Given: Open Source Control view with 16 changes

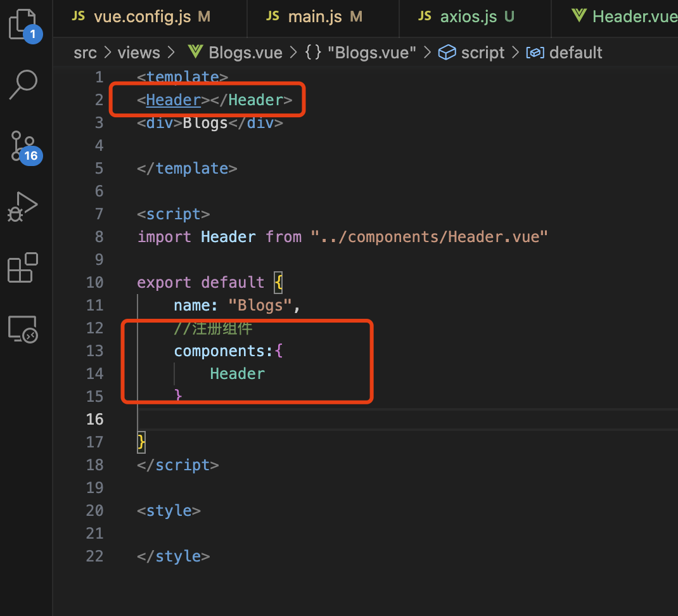Looking at the screenshot, I should (x=23, y=146).
